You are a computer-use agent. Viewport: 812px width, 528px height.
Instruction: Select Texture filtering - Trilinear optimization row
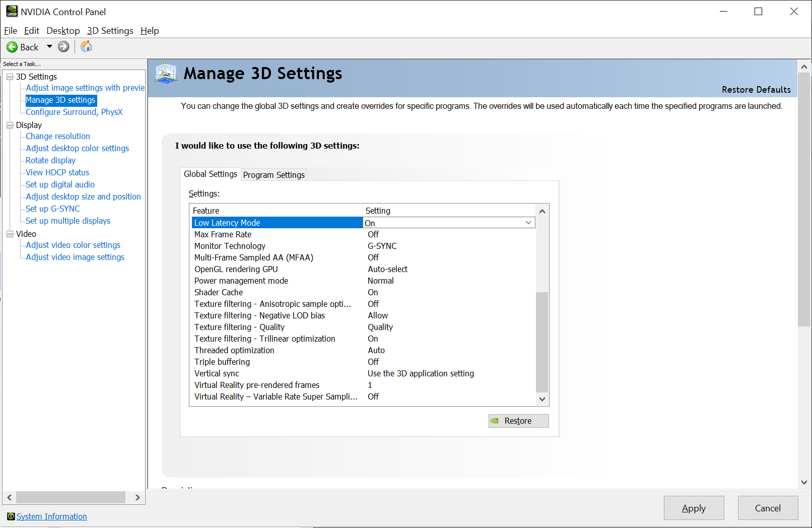coord(363,339)
